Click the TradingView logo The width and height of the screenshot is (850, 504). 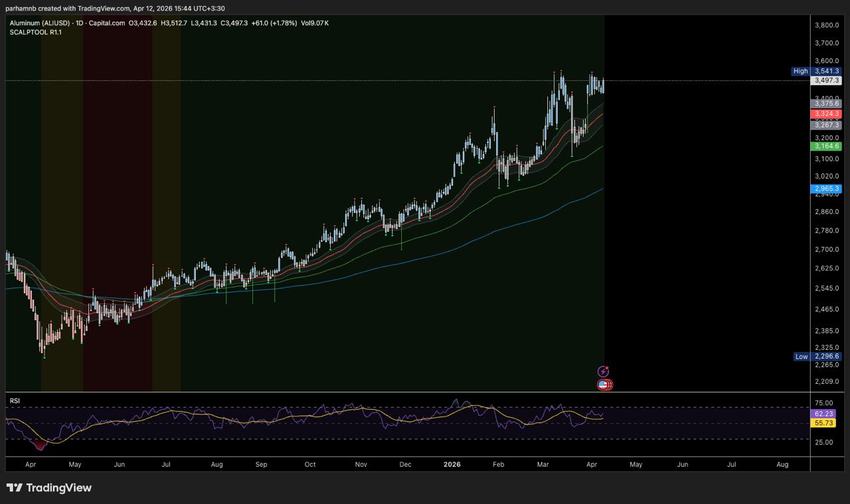click(49, 488)
